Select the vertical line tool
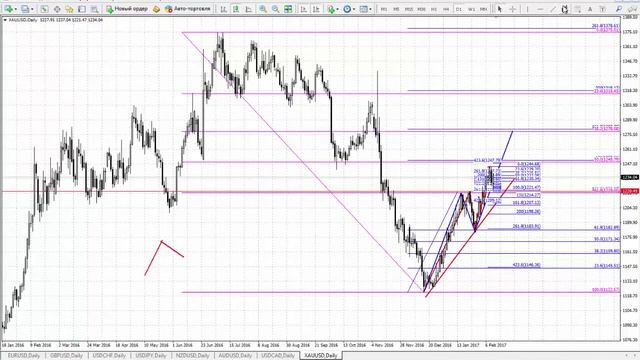This screenshot has width=640, height=360. coord(527,9)
